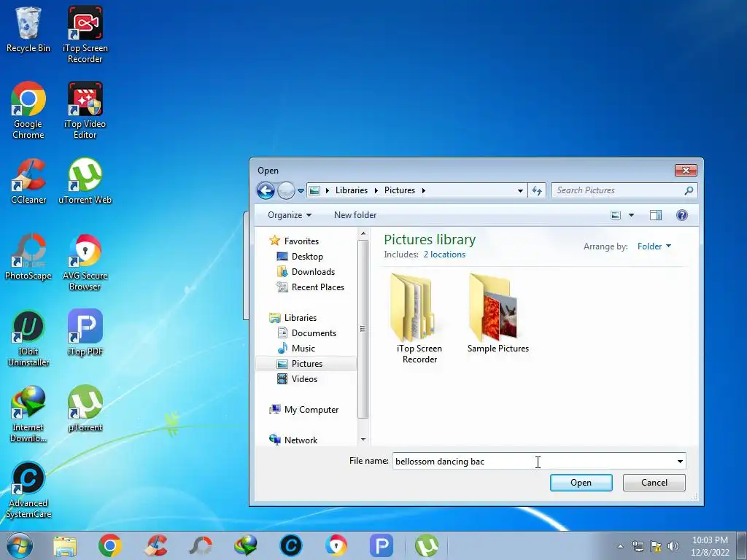
Task: Select the Sample Pictures folder
Action: pos(498,314)
